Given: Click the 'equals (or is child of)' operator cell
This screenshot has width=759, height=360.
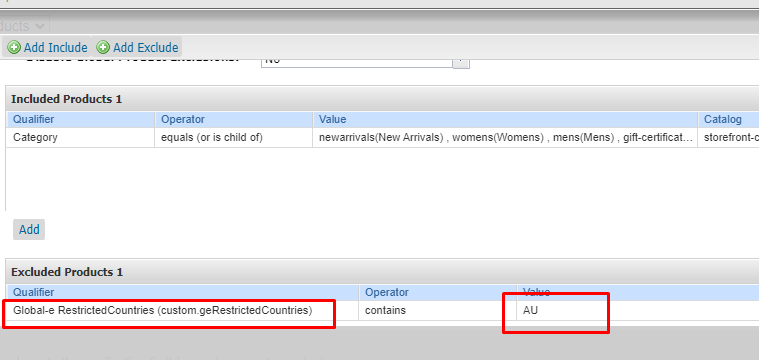Looking at the screenshot, I should coord(234,137).
